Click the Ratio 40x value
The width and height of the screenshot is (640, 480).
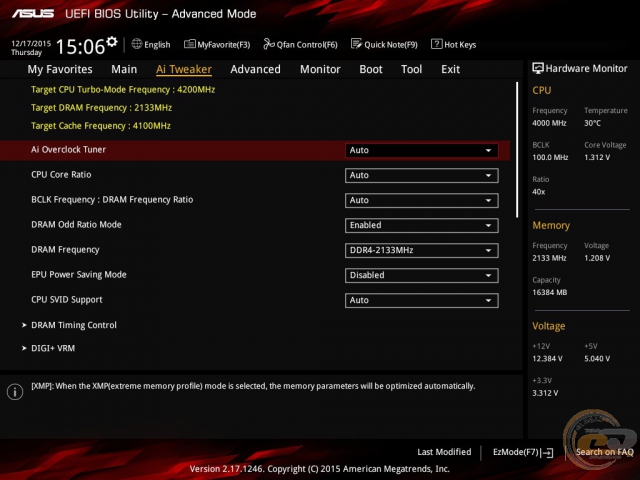tap(539, 191)
